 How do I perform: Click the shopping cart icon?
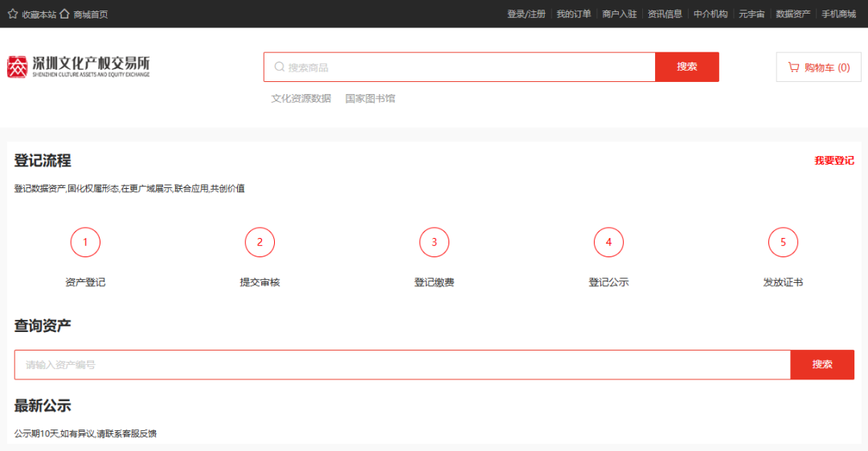coord(794,68)
